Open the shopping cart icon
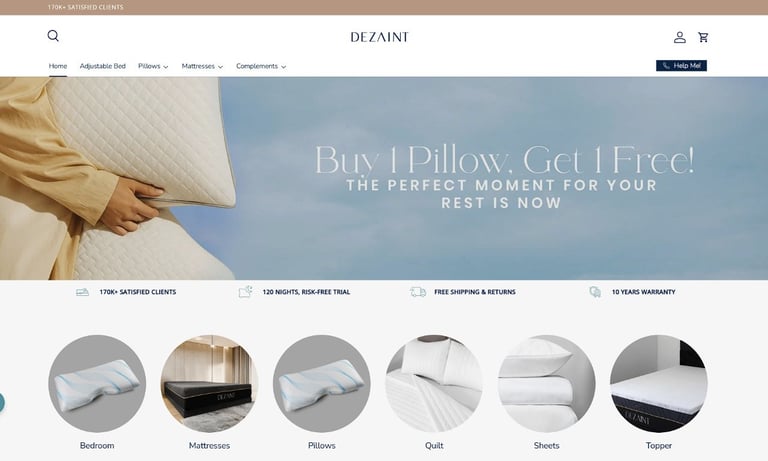The width and height of the screenshot is (768, 461). [x=703, y=37]
